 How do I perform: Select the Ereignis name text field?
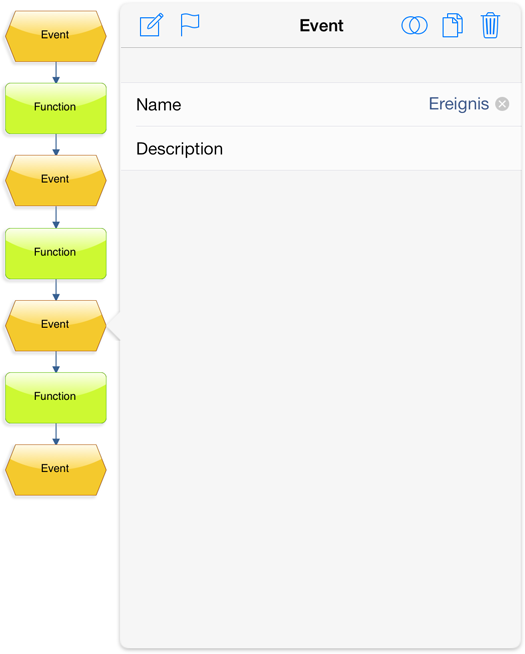[458, 104]
